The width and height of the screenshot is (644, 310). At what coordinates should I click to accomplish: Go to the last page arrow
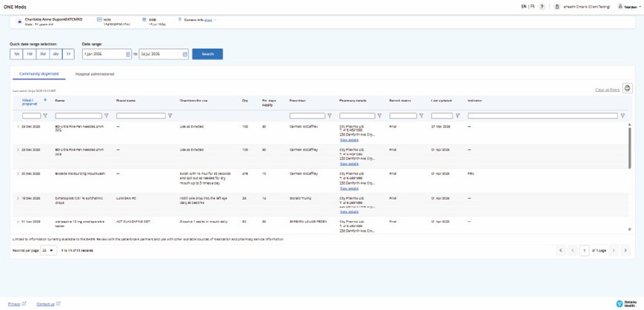coord(625,251)
